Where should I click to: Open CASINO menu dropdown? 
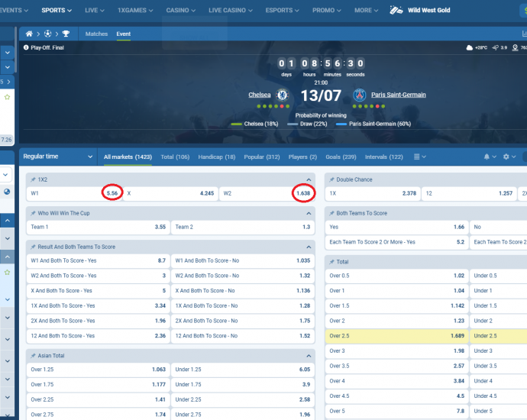[x=180, y=11]
